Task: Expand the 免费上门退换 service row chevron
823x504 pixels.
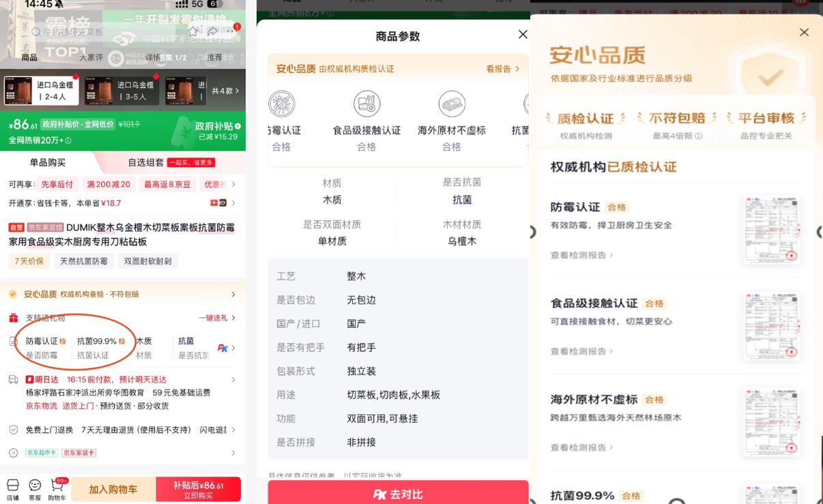Action: point(233,430)
